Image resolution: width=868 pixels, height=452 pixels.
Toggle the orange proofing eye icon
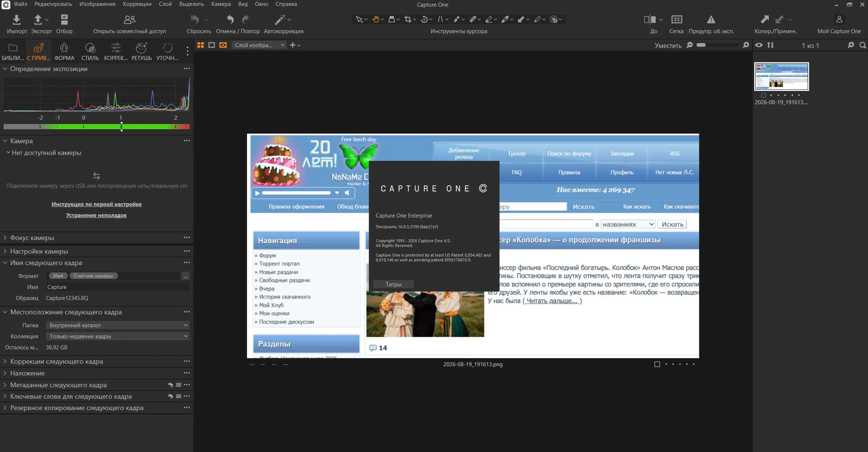click(x=223, y=45)
